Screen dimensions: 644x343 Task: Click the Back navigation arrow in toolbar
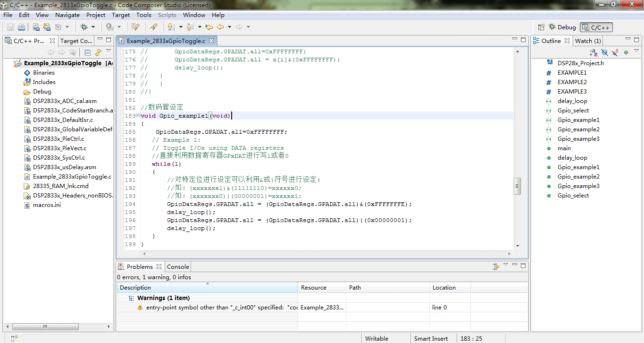[220, 27]
